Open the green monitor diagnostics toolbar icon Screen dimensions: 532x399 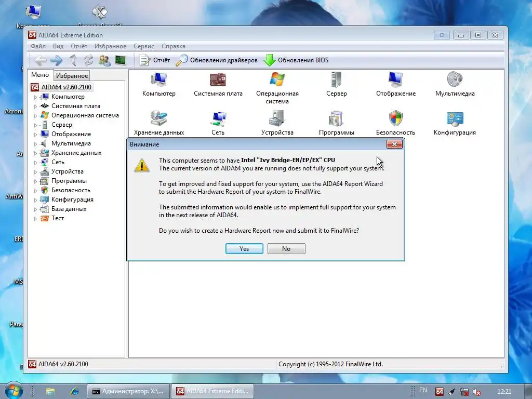click(x=121, y=60)
